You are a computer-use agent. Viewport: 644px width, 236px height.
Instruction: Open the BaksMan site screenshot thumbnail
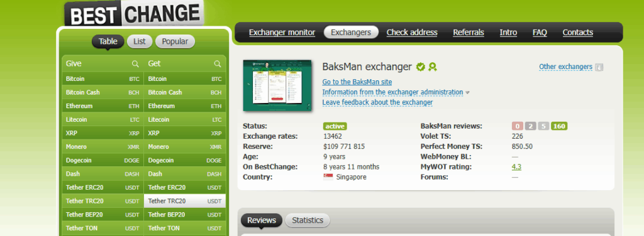click(x=277, y=85)
